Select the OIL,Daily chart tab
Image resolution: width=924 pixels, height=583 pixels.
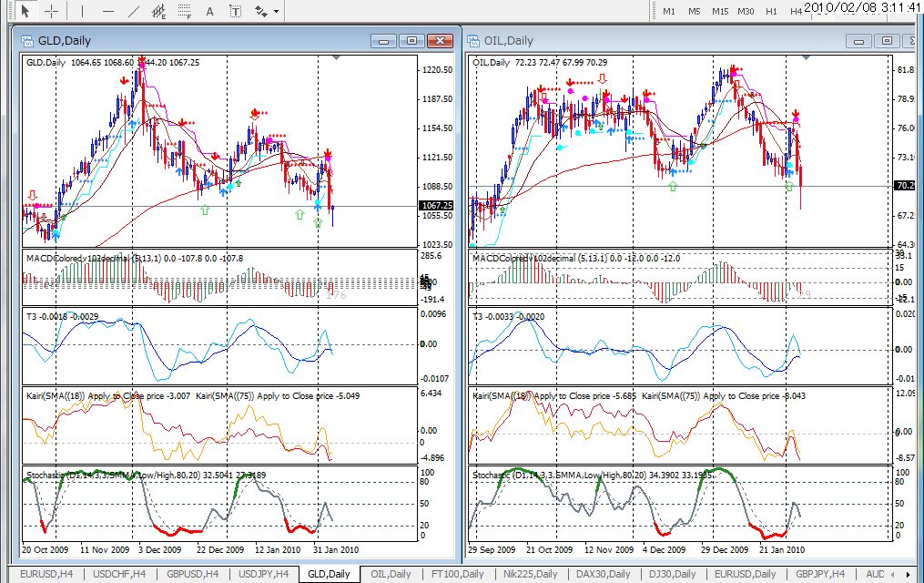391,574
